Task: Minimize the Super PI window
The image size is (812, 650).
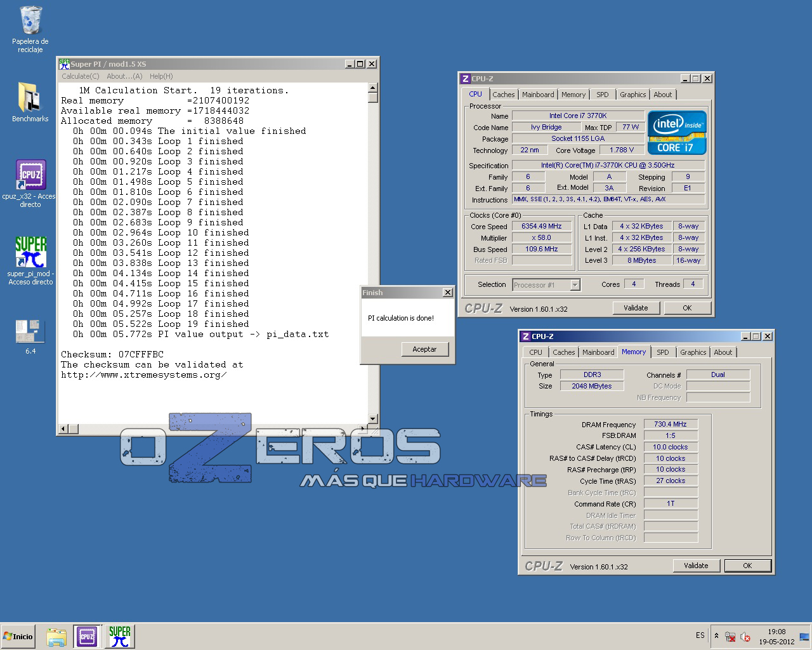Action: click(x=350, y=64)
